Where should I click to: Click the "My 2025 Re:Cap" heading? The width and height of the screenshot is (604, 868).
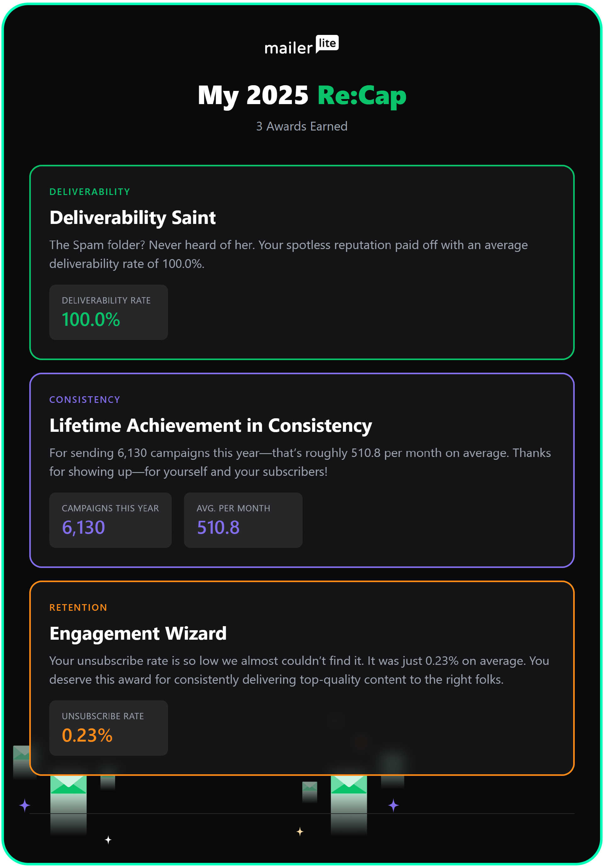point(301,95)
